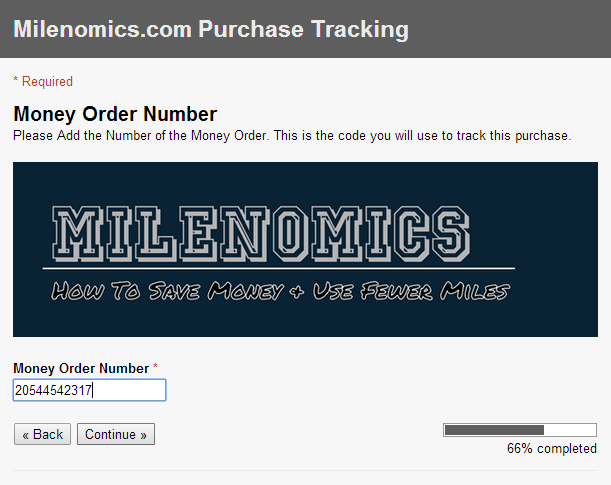The width and height of the screenshot is (611, 485).
Task: Go back with the « Back button
Action: click(x=42, y=434)
